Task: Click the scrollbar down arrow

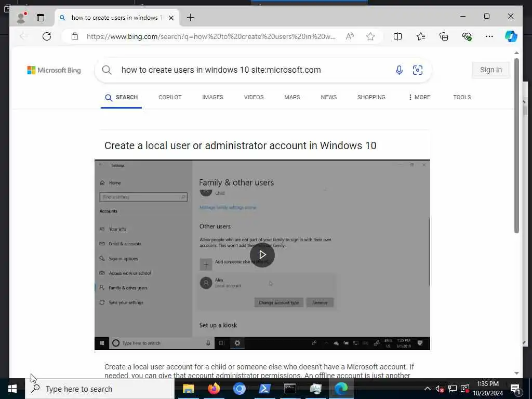Action: click(x=516, y=373)
